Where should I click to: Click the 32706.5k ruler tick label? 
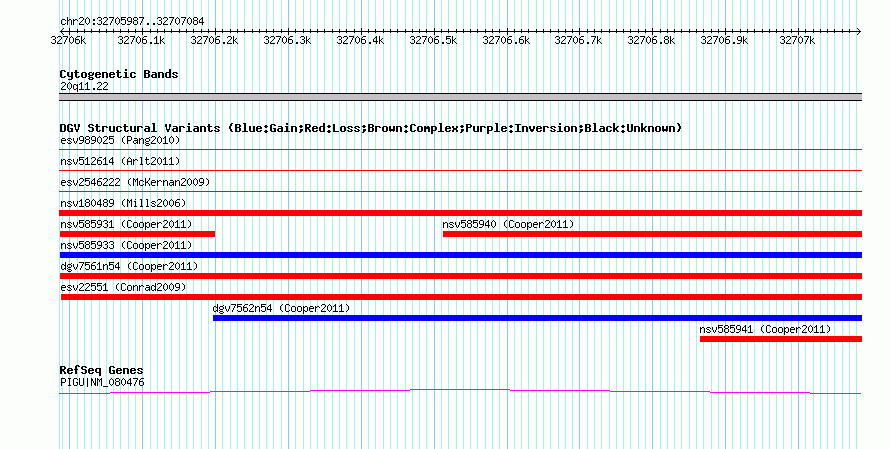433,40
